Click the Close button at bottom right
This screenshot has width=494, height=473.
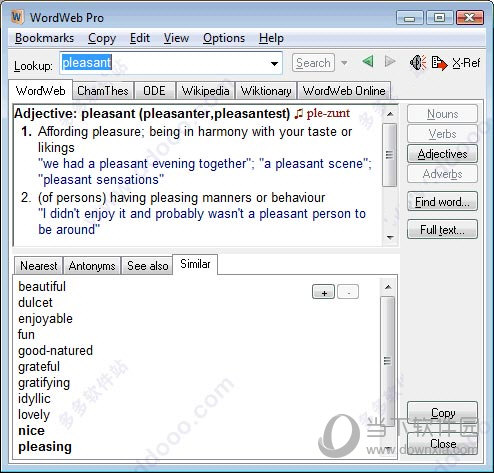click(442, 444)
